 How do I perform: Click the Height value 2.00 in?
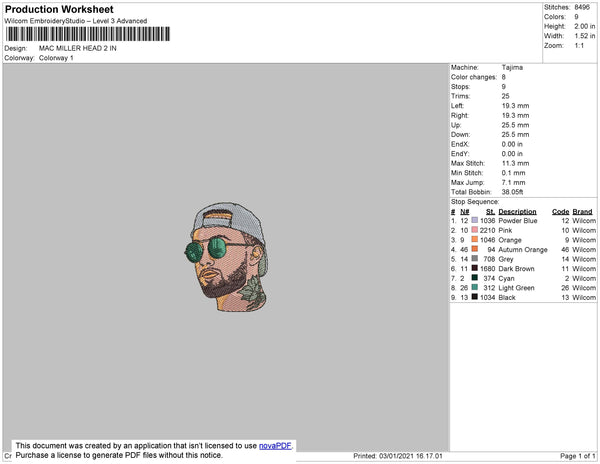click(585, 26)
